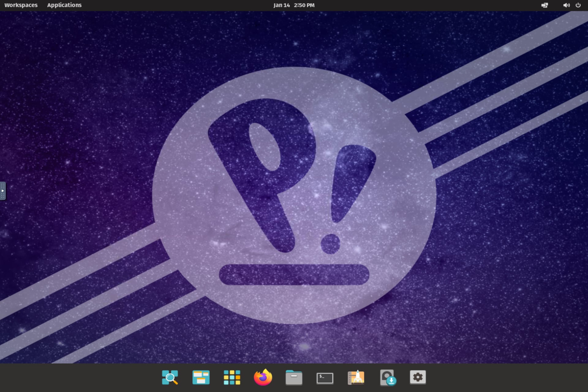Open the Files manager from the dock

coord(294,377)
